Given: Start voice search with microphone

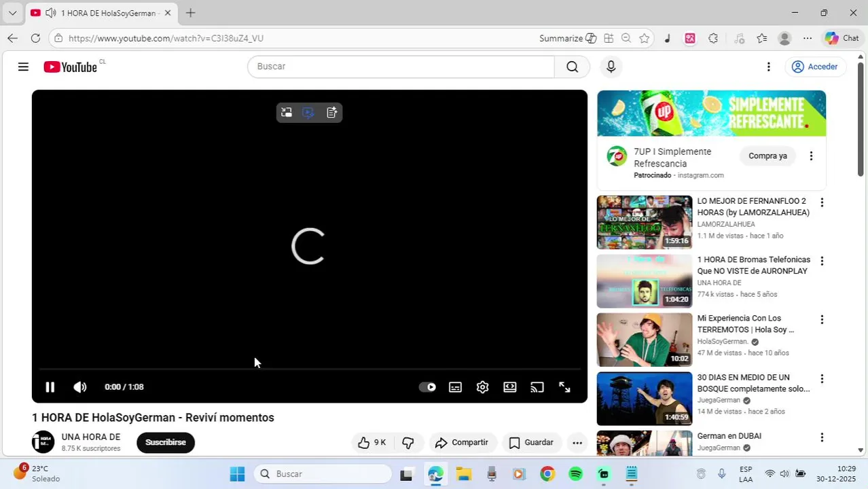Looking at the screenshot, I should [611, 67].
